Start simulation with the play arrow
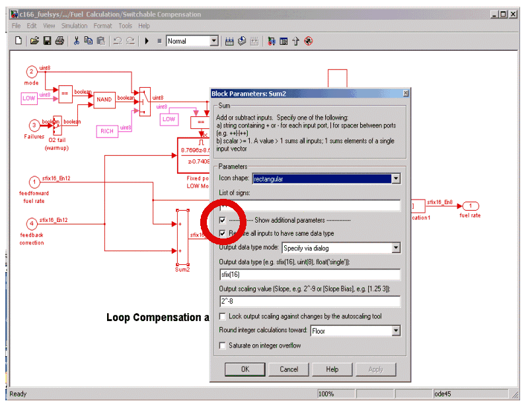The height and width of the screenshot is (403, 532). coord(147,41)
